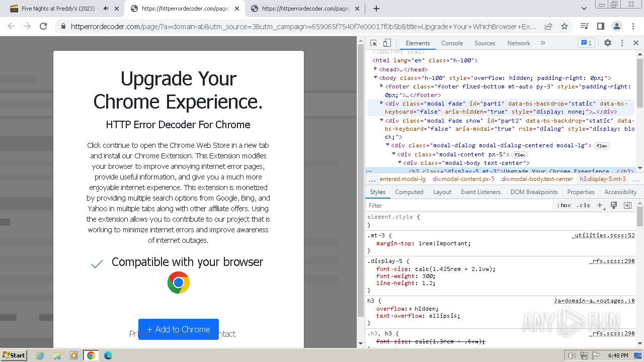Close the DevTools panel

(635, 43)
